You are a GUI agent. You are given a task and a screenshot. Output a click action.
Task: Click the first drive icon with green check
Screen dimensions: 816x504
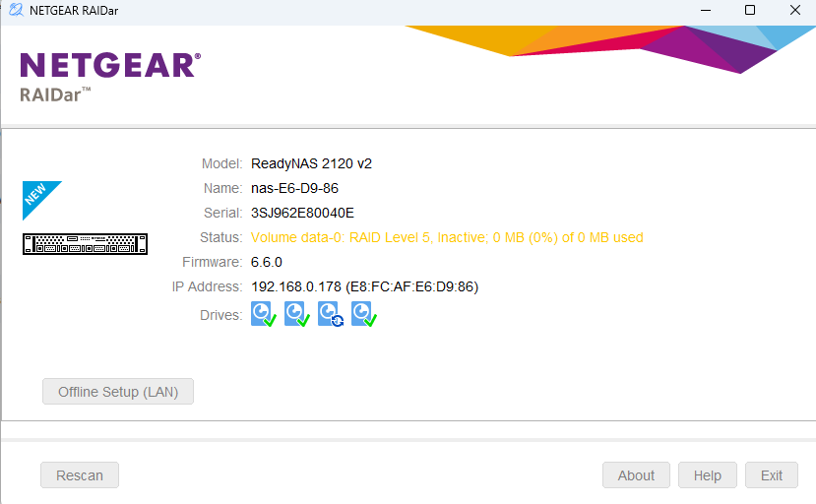coord(264,314)
